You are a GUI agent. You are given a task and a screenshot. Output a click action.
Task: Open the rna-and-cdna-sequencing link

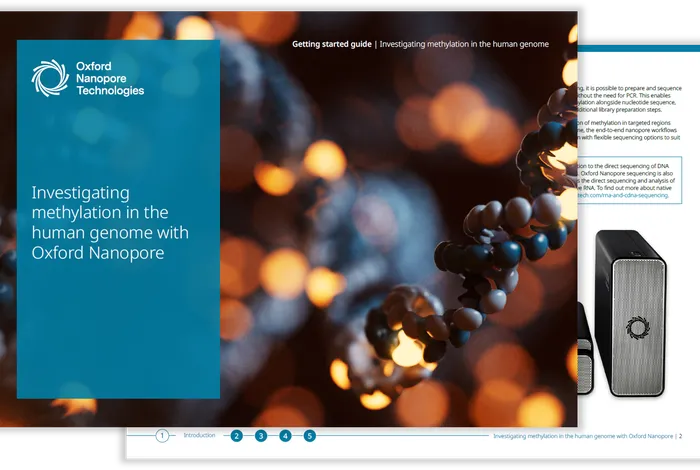(623, 195)
